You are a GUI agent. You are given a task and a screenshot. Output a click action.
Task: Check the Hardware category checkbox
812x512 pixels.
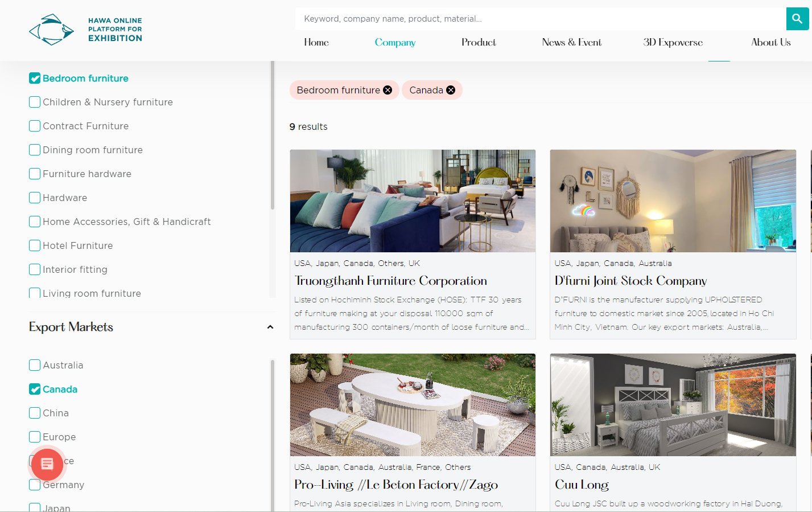coord(35,198)
